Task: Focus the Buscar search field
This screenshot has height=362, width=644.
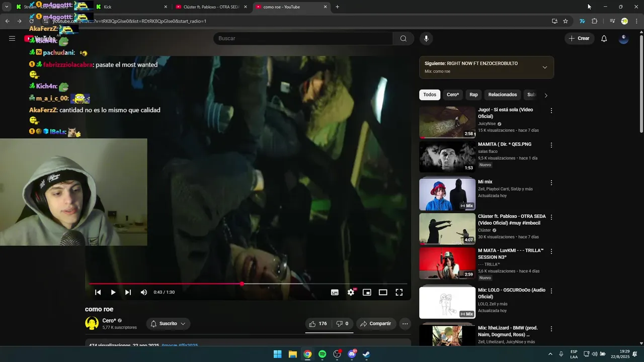Action: click(303, 38)
